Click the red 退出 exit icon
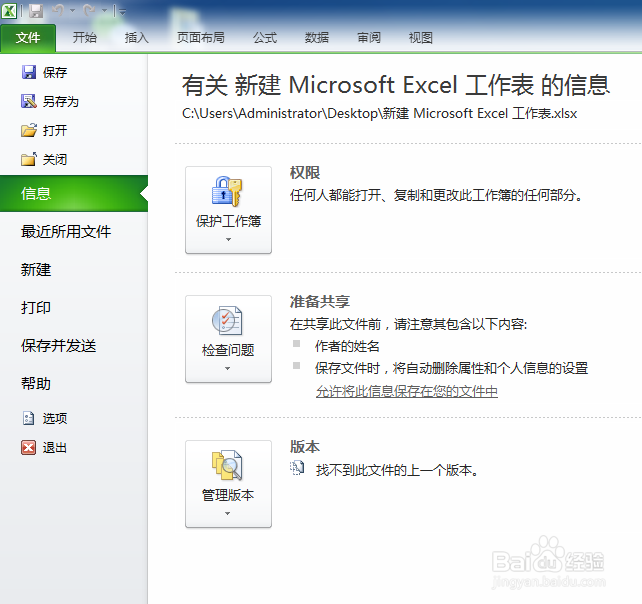Viewport: 642px width, 604px height. (x=29, y=448)
